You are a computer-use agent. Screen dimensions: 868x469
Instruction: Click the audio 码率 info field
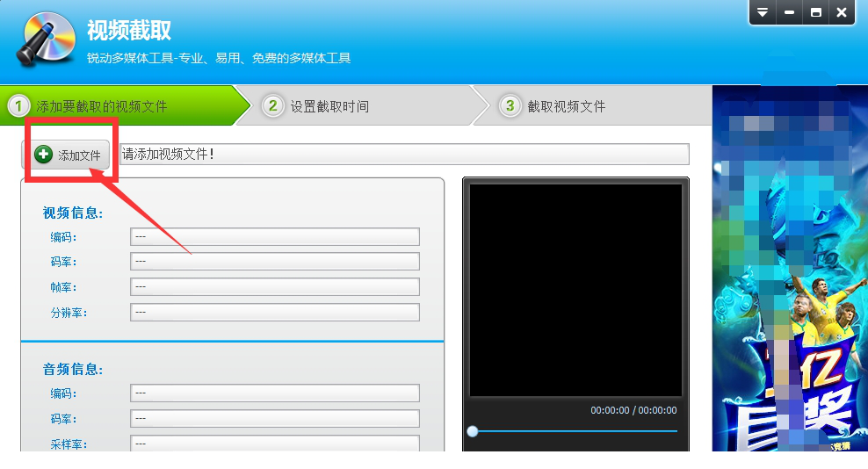tap(274, 419)
